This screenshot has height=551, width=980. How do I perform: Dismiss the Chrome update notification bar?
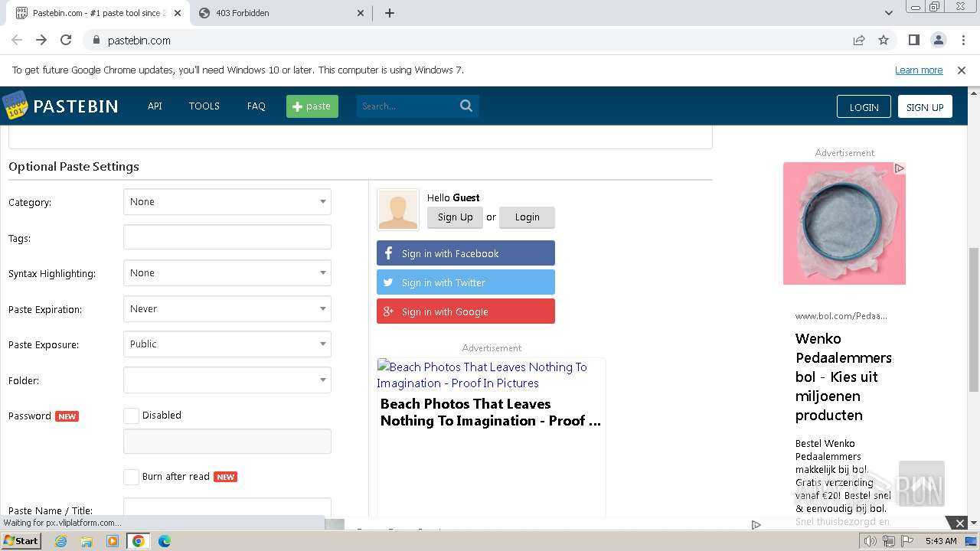[x=962, y=70]
